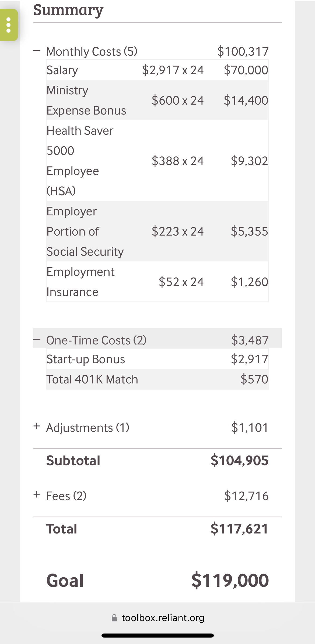
Task: Select the Salary row
Action: click(157, 70)
